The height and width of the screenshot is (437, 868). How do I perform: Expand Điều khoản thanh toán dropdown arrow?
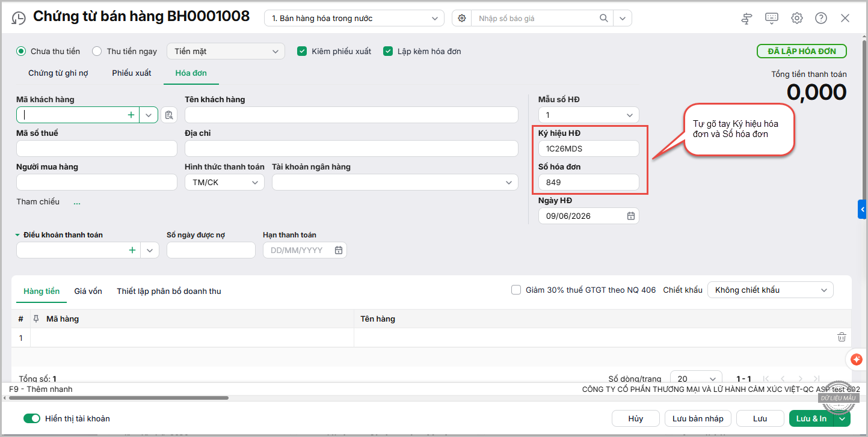coord(149,250)
